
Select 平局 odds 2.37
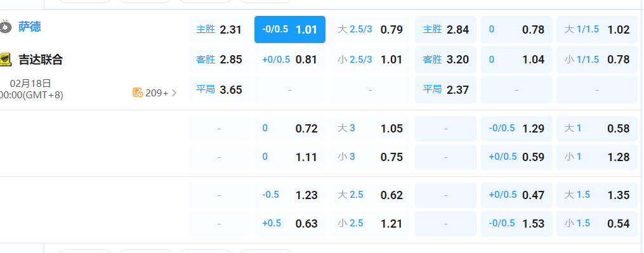[x=445, y=89]
